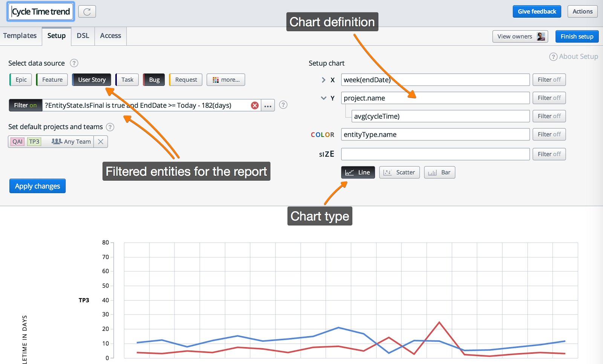The image size is (603, 364).
Task: Click the avg(cycleTime) field
Action: tap(441, 116)
